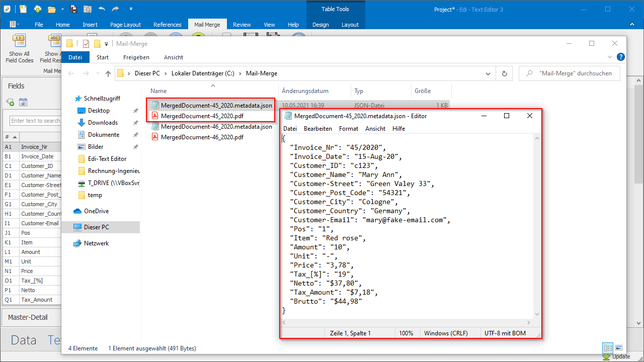Expand the Explorer ribbon chevron
644x362 pixels.
coord(610,57)
